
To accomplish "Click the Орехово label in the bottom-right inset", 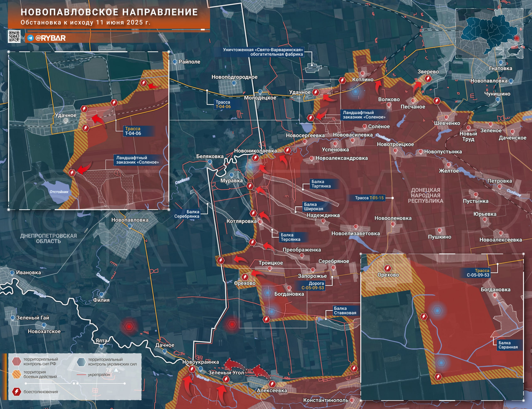I will tap(388, 275).
